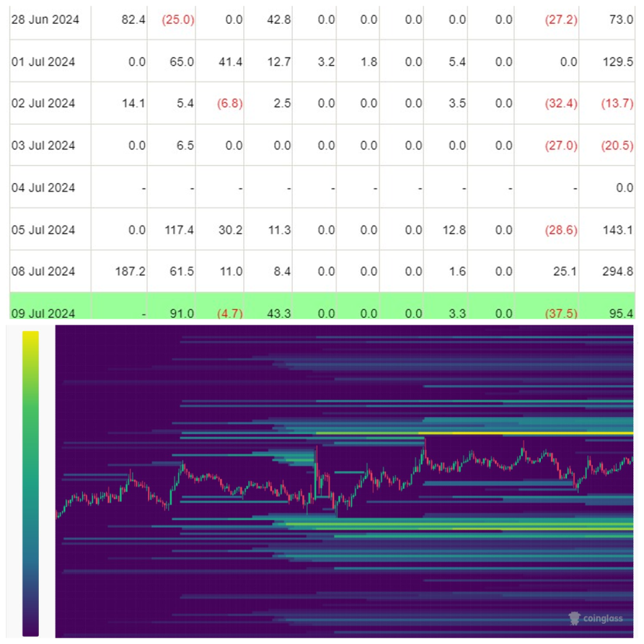This screenshot has height=644, width=644.
Task: Click the 42.8 cell
Action: [279, 19]
